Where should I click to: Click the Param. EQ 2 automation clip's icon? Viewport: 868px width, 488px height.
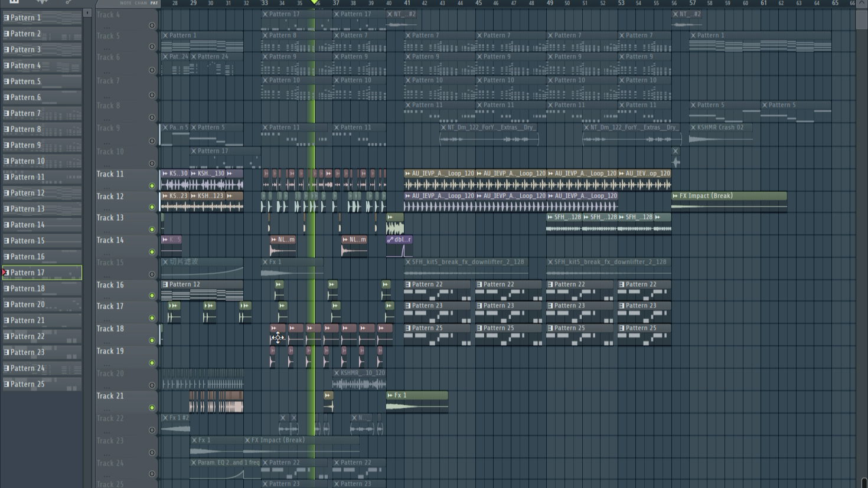point(194,463)
